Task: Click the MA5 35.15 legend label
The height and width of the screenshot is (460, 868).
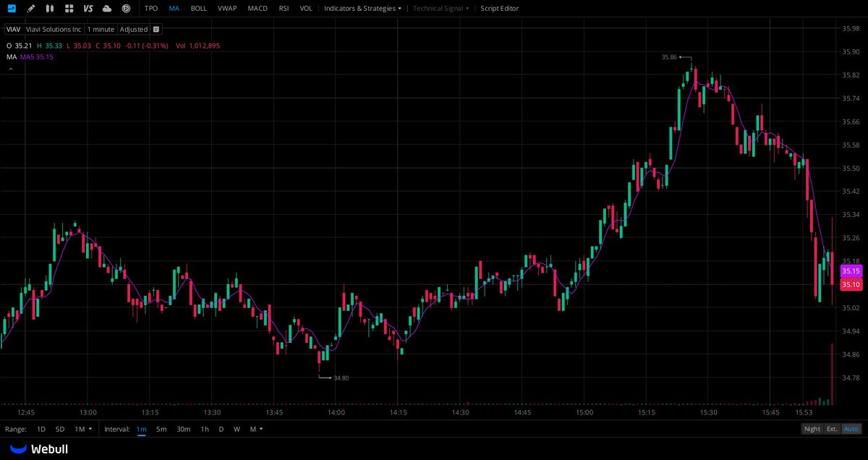Action: coord(37,56)
